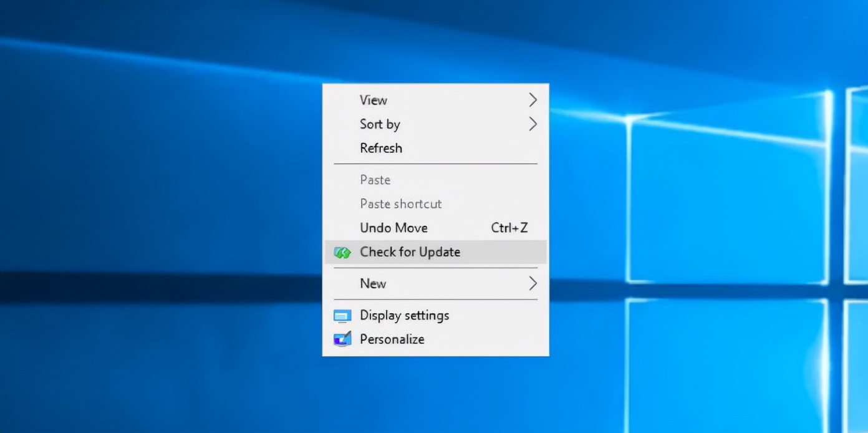This screenshot has height=433, width=868.
Task: Click the chevron next to View
Action: tap(533, 100)
